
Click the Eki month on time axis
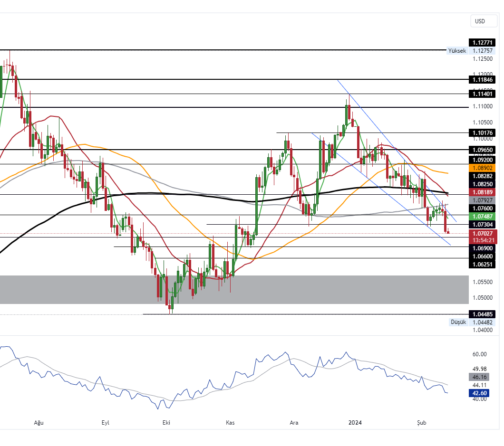(x=166, y=423)
